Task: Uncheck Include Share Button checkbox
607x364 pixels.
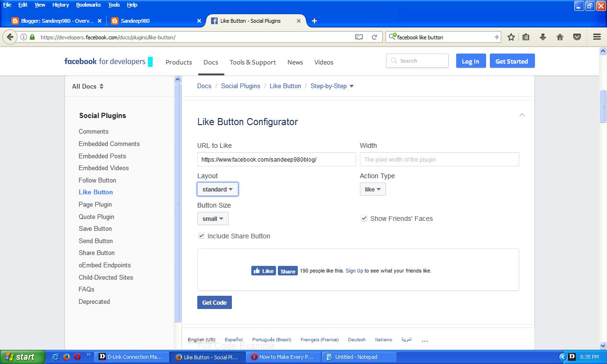Action: pyautogui.click(x=202, y=236)
